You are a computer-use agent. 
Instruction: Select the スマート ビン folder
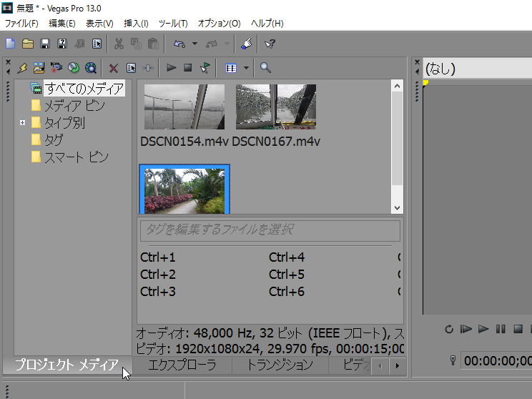[77, 157]
